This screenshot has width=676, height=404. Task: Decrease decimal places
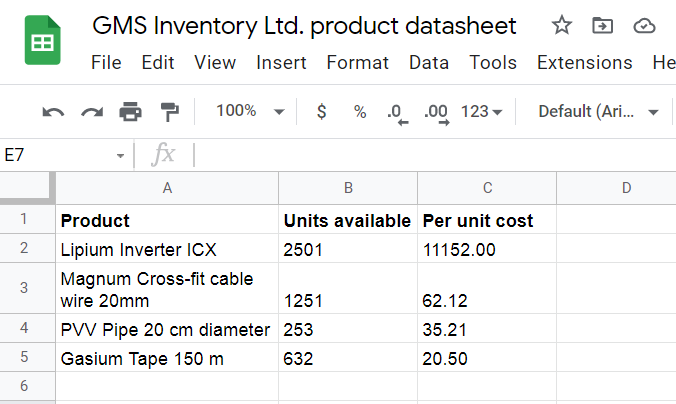click(x=397, y=114)
